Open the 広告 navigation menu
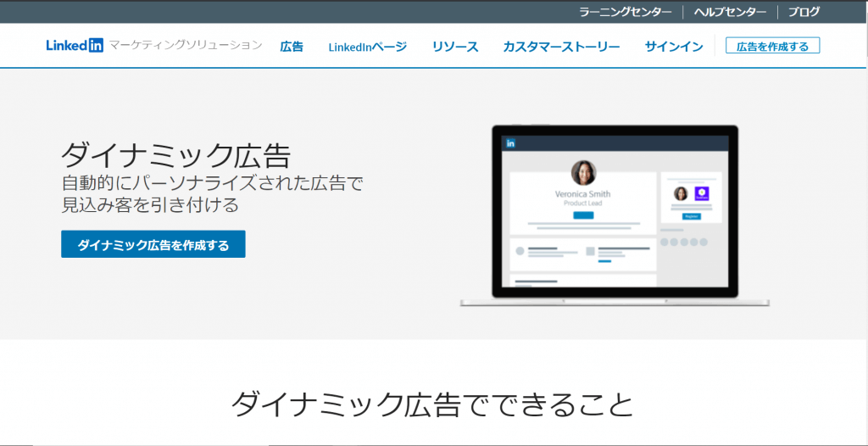 (x=292, y=47)
